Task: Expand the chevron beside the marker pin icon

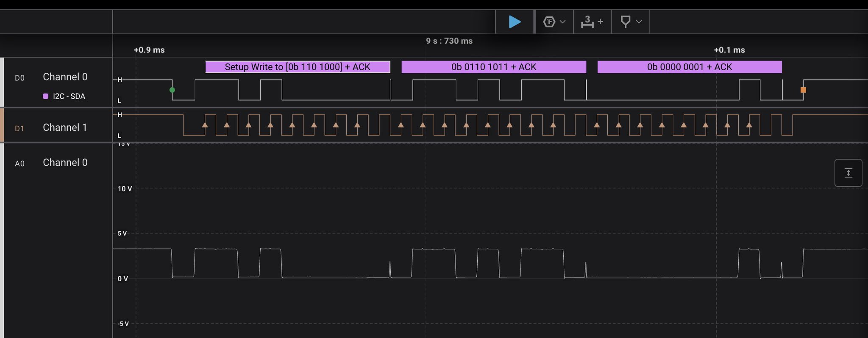Action: (639, 22)
